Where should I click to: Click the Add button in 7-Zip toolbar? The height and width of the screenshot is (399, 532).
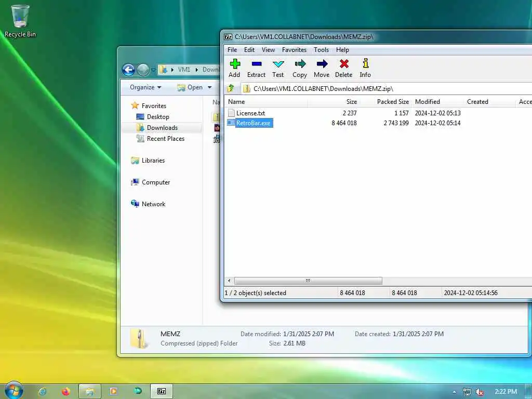[x=234, y=68]
